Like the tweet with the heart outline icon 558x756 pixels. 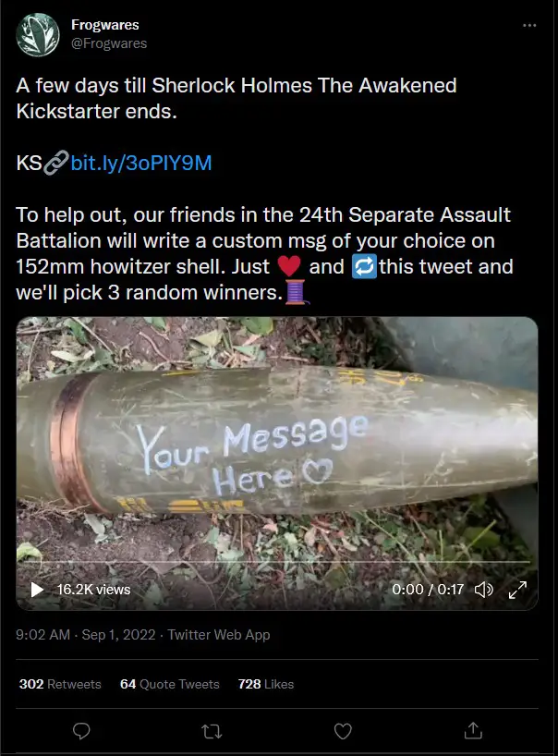coord(343,731)
